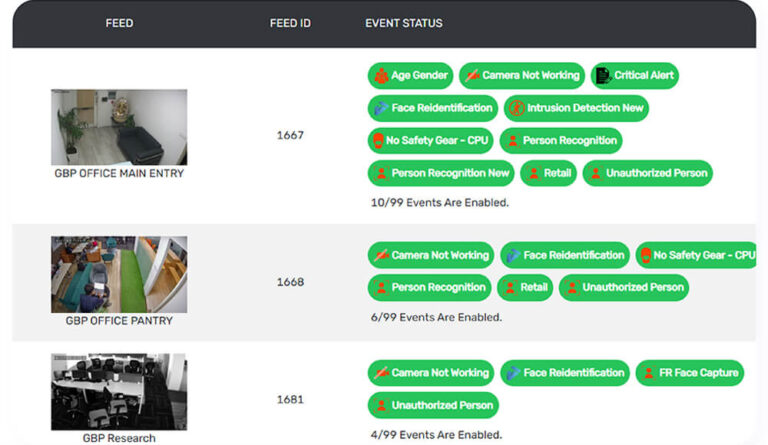Viewport: 768px width, 445px height.
Task: Open the GBP Office Main Entry thumbnail
Action: coord(119,127)
